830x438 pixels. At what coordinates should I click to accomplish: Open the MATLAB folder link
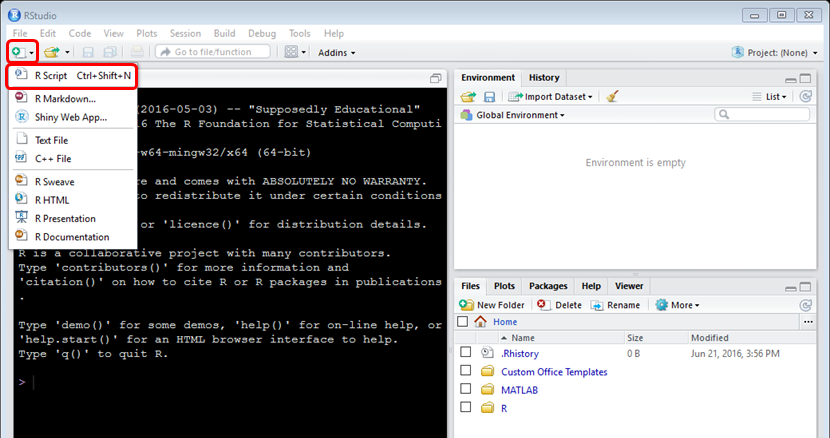(519, 390)
